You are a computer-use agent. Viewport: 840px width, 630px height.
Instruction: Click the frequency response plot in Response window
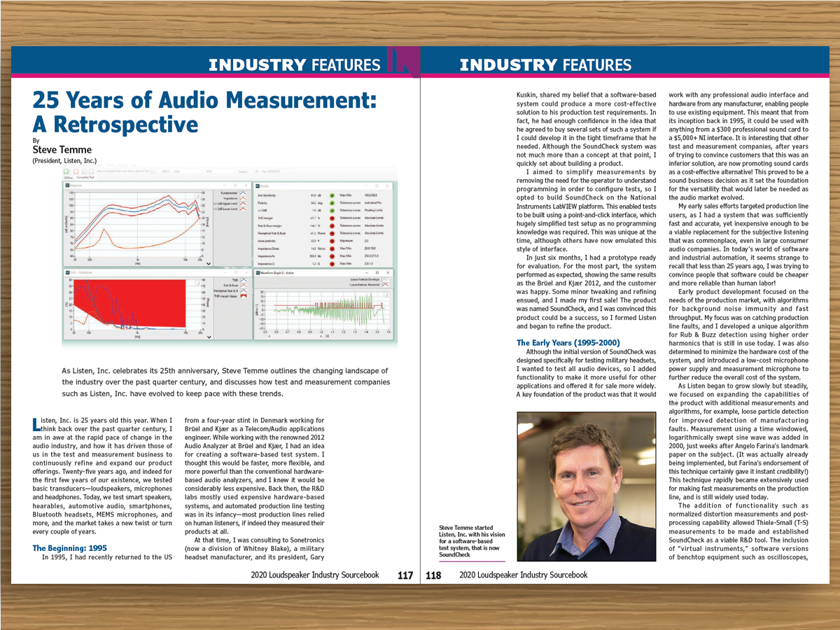click(x=137, y=224)
